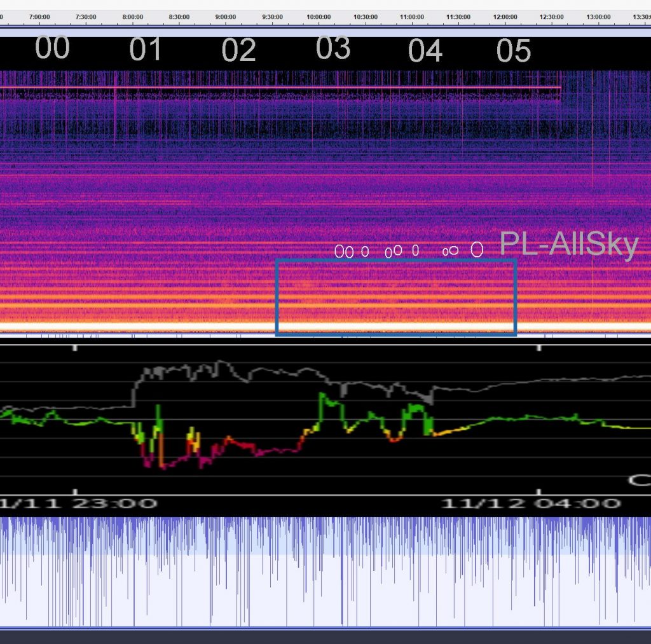This screenshot has height=644, width=651.
Task: Click the 11/12 04:00 date label
Action: 531,504
